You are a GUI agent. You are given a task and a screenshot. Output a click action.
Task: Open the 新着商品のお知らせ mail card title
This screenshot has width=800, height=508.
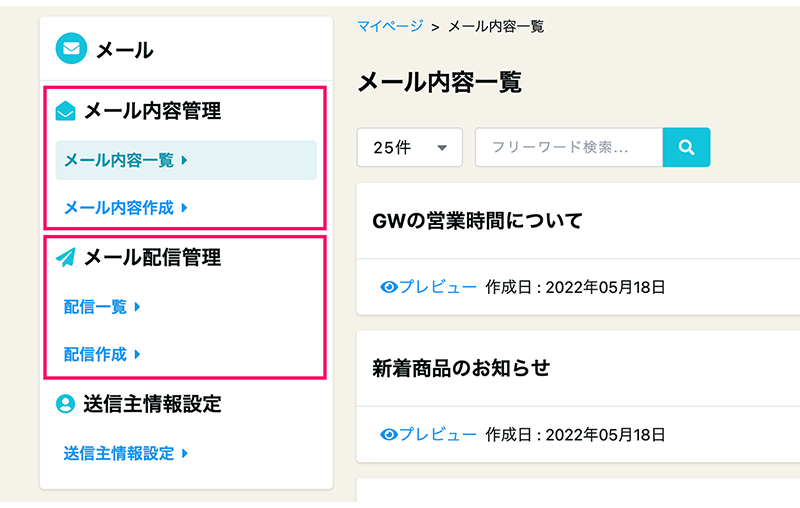click(x=461, y=368)
